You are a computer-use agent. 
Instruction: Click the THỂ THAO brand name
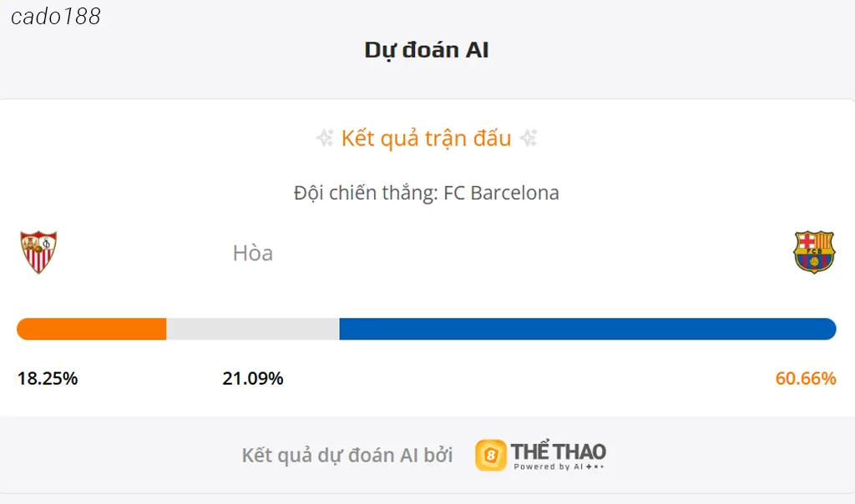click(x=559, y=451)
